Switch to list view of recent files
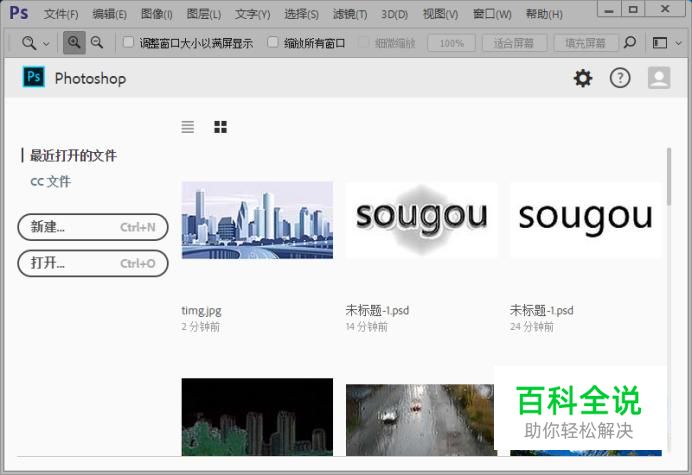692x475 pixels. point(188,127)
